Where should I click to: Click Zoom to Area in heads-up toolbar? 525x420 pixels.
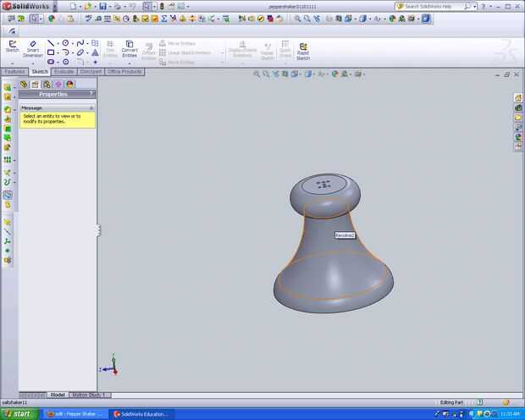(x=266, y=74)
